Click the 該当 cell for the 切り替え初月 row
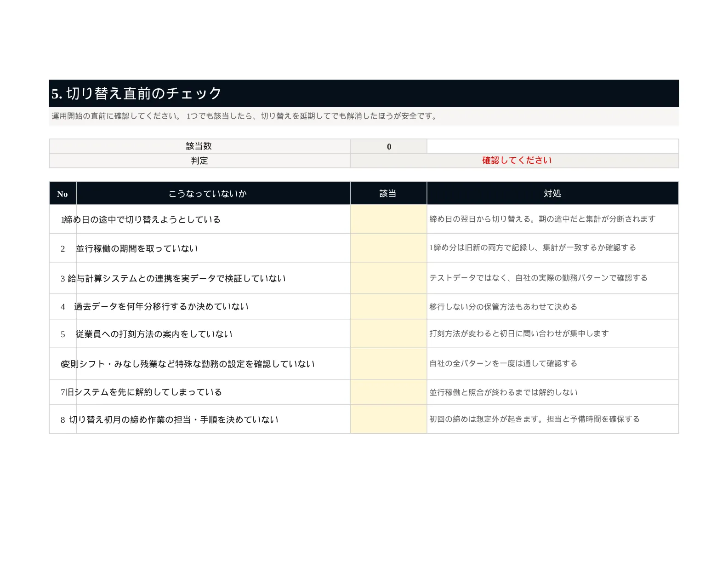728x563 pixels. pos(388,419)
